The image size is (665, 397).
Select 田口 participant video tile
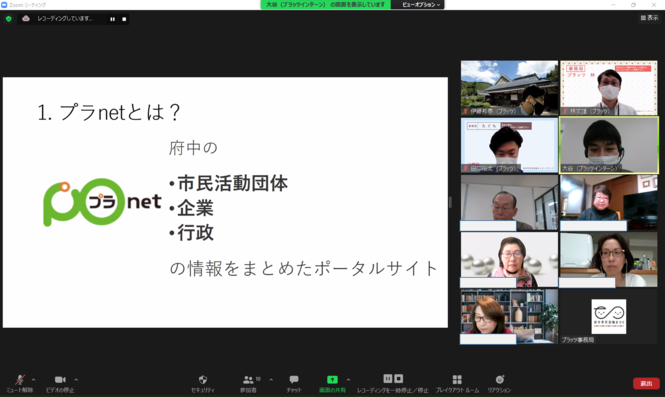pos(509,145)
